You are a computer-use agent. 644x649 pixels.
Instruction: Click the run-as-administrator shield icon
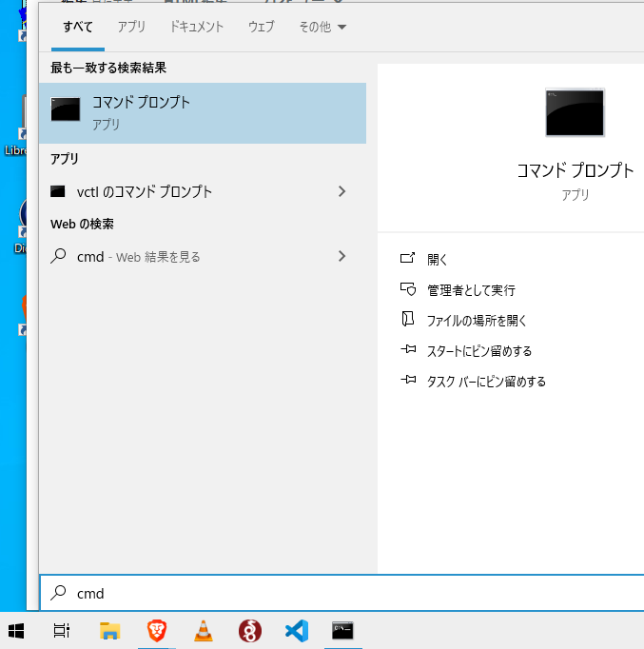[x=408, y=289]
